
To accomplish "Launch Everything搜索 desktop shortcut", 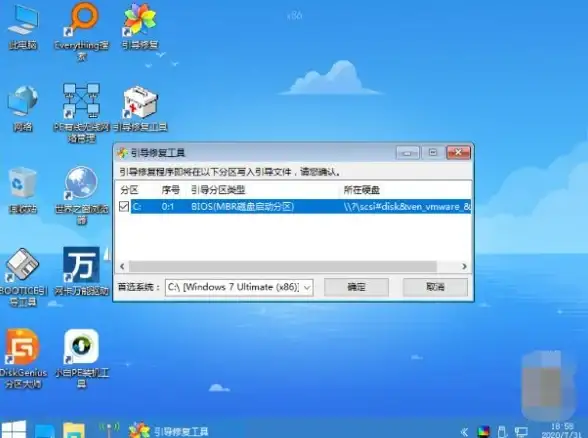I will click(82, 31).
